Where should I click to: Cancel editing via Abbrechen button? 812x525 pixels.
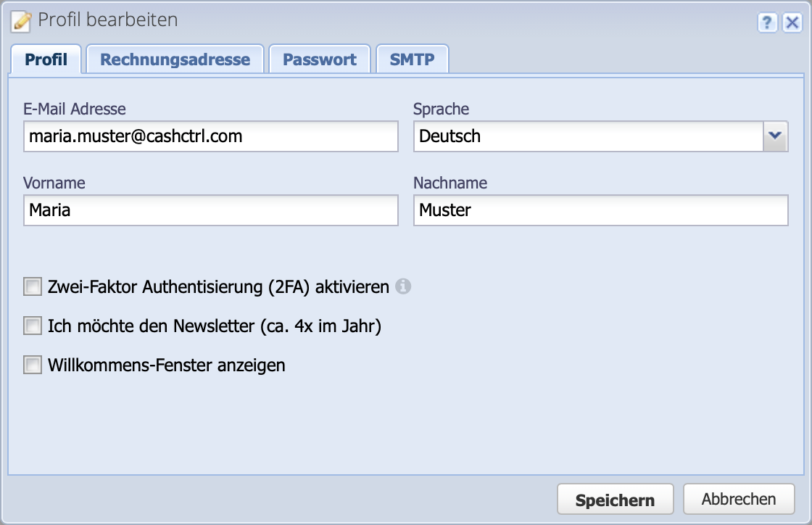(x=739, y=499)
